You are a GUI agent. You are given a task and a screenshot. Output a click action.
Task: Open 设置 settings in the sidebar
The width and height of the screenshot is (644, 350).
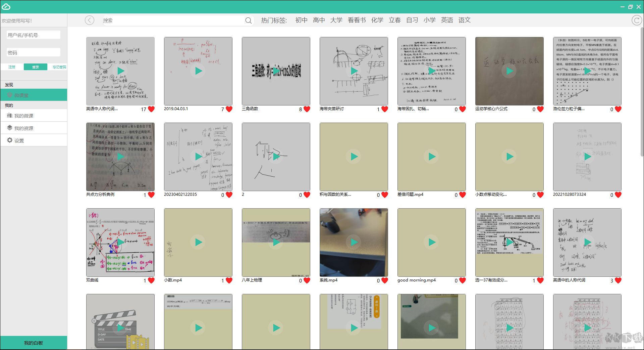coord(34,140)
